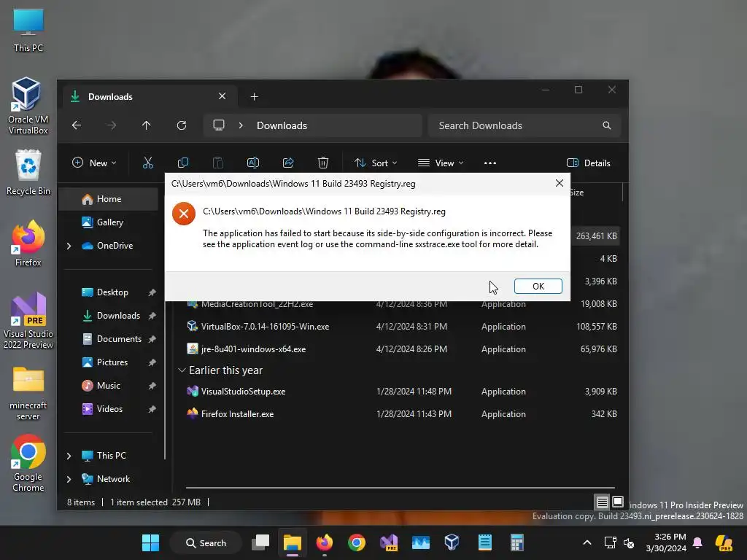This screenshot has width=747, height=560.
Task: Open the Sort dropdown menu
Action: 376,163
